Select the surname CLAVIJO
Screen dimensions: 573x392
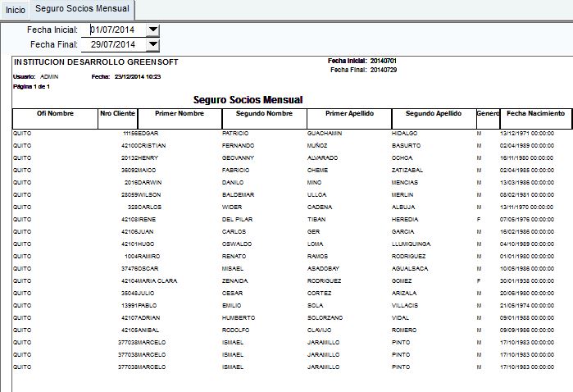click(x=320, y=330)
